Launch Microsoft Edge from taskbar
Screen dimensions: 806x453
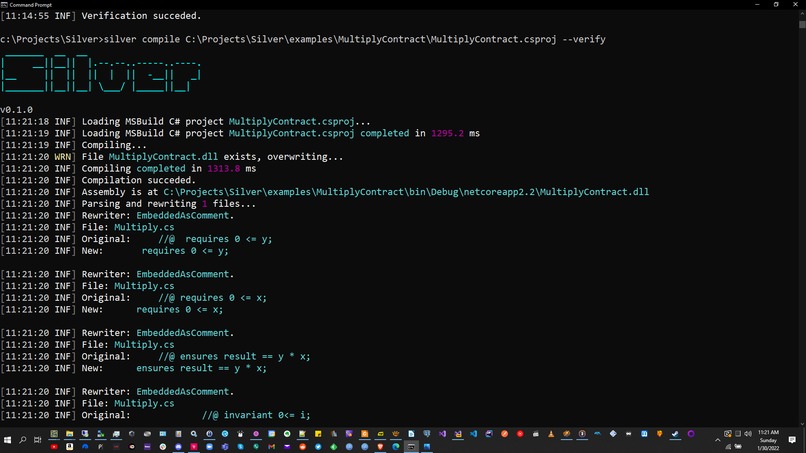click(395, 446)
